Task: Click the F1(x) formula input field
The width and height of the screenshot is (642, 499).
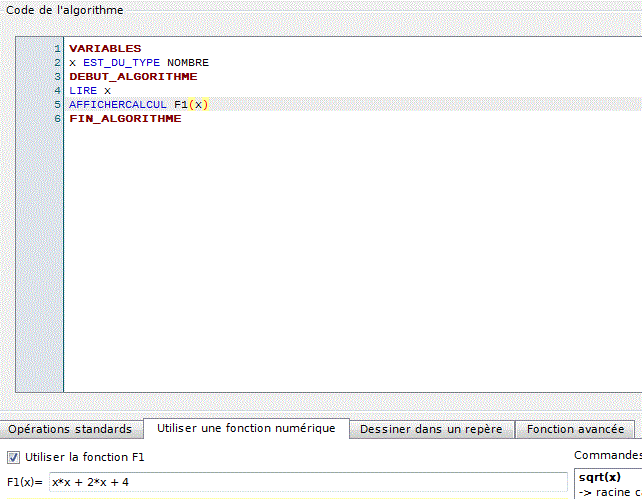Action: [307, 482]
